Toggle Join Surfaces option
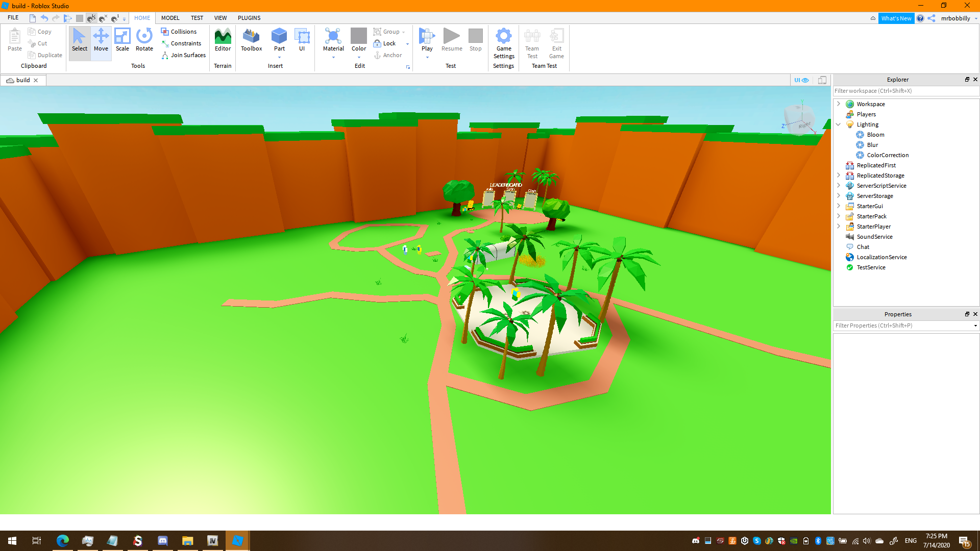 (x=183, y=55)
